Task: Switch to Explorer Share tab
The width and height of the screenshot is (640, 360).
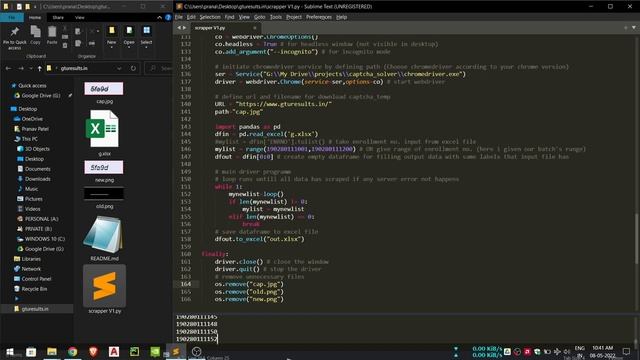Action: [x=58, y=18]
